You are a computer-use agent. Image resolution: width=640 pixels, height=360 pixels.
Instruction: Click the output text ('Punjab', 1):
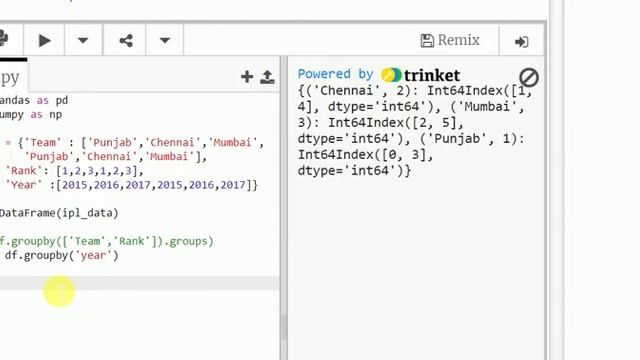click(472, 139)
